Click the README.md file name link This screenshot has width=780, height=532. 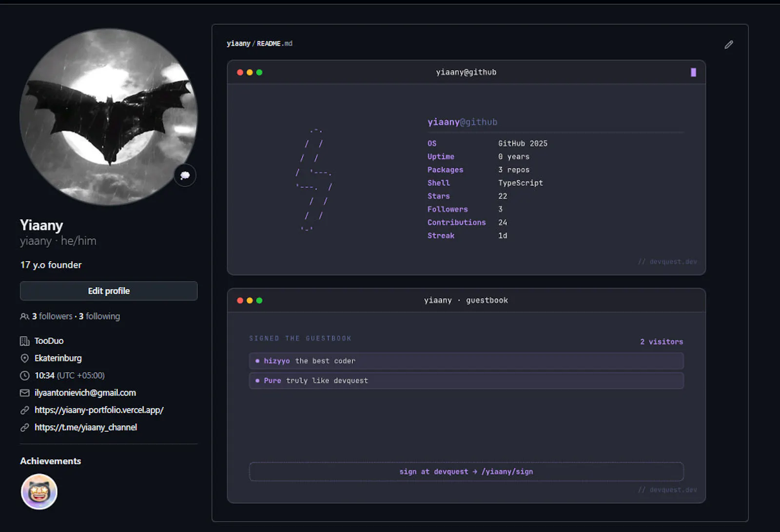coord(274,43)
